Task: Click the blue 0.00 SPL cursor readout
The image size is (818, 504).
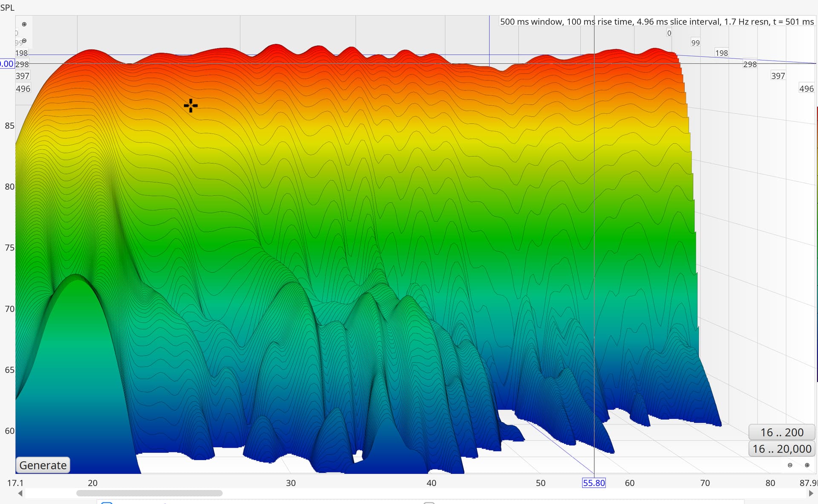Action: coord(7,64)
